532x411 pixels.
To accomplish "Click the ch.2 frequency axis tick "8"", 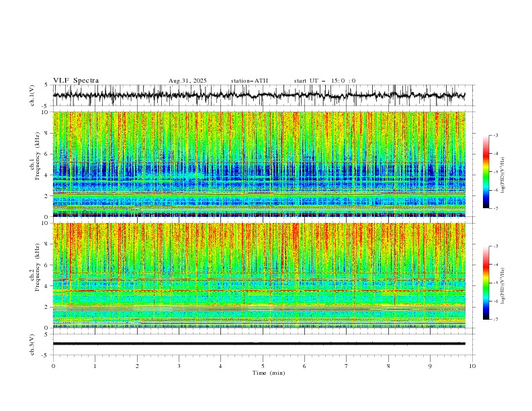I will tap(46, 244).
